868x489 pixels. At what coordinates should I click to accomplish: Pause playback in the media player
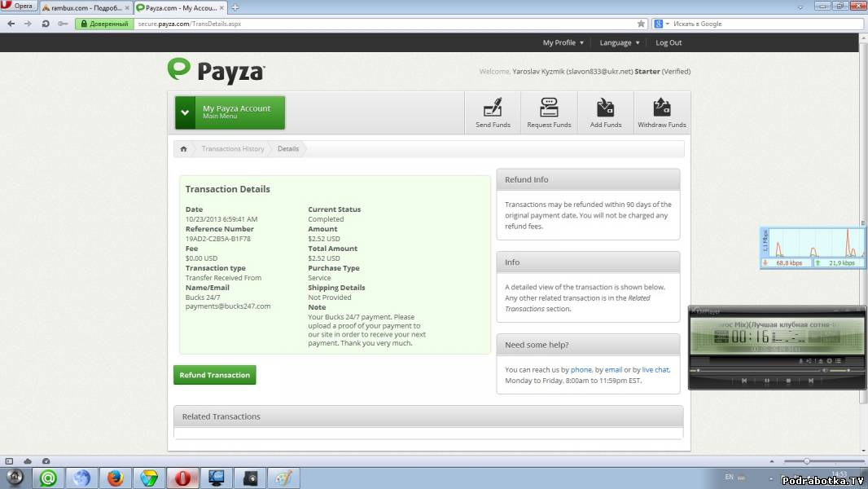coord(767,381)
